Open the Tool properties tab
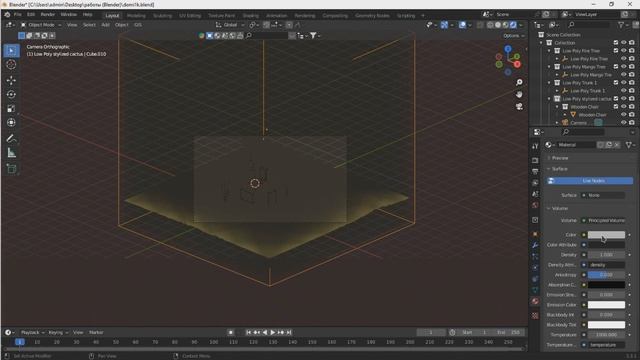Viewport: 640px width, 360px height. pyautogui.click(x=535, y=146)
